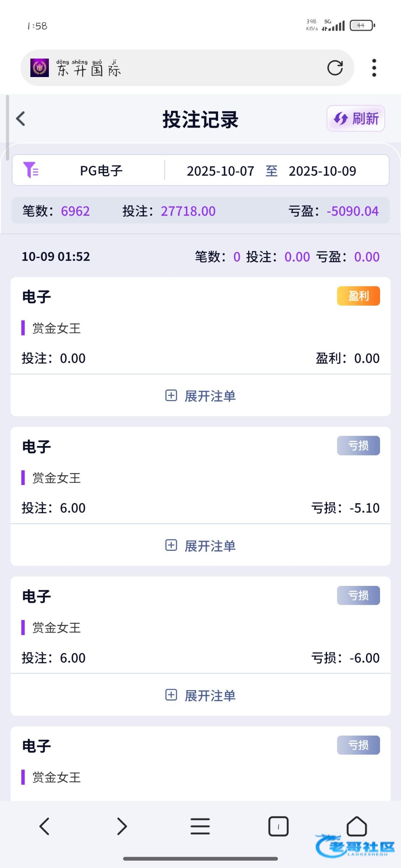Go back with the header arrow
Image resolution: width=401 pixels, height=868 pixels.
coord(21,119)
